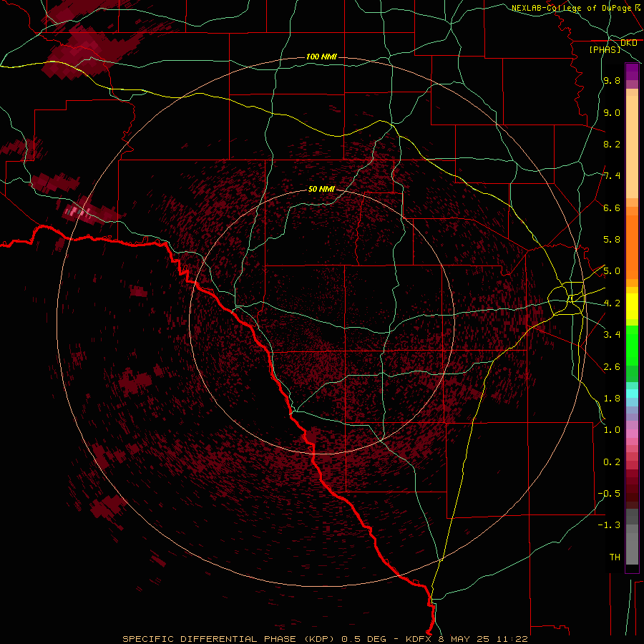Click the 0.2 scale value
The width and height of the screenshot is (644, 644).
coord(612,462)
